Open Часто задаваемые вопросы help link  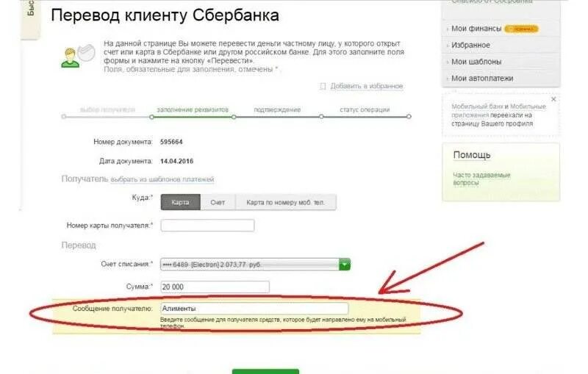click(x=481, y=179)
